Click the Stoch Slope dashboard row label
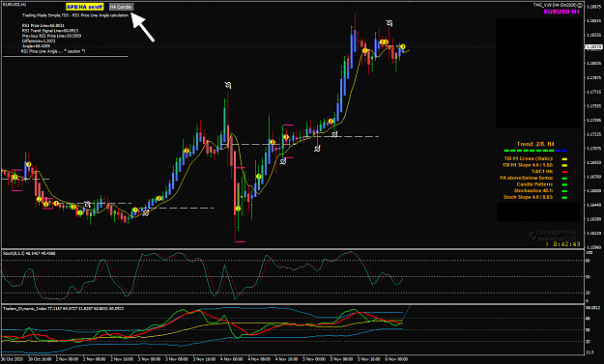The height and width of the screenshot is (364, 604). point(528,197)
